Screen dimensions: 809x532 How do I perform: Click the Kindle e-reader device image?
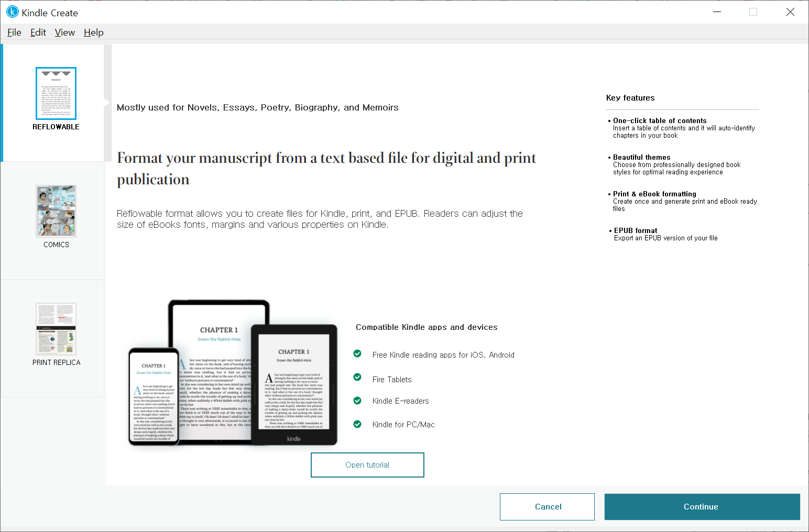click(x=294, y=385)
